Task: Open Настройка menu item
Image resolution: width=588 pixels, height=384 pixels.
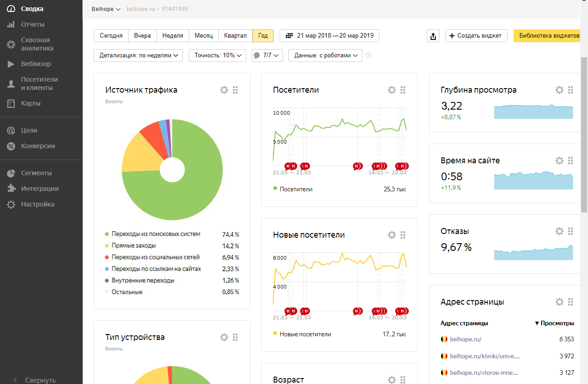Action: point(38,204)
